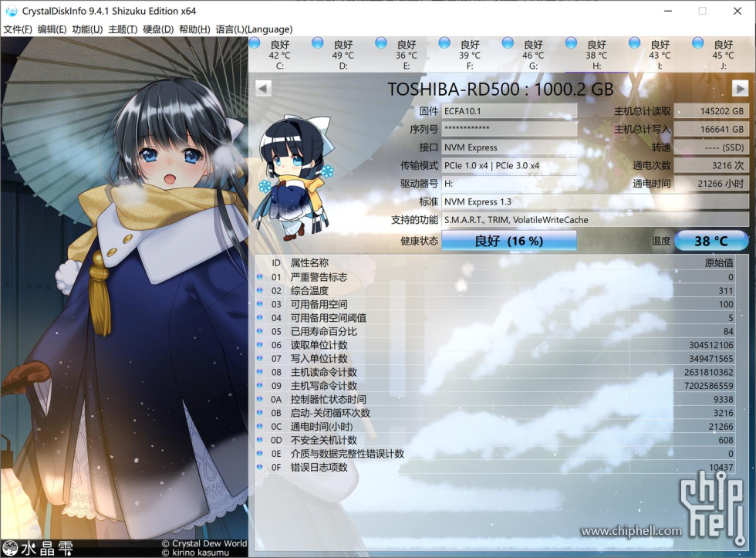Go to previous disk with left arrow
This screenshot has height=558, width=756.
263,88
